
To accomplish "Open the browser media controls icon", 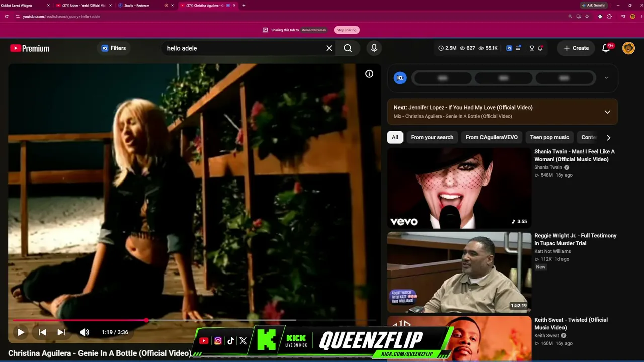I will click(x=623, y=16).
